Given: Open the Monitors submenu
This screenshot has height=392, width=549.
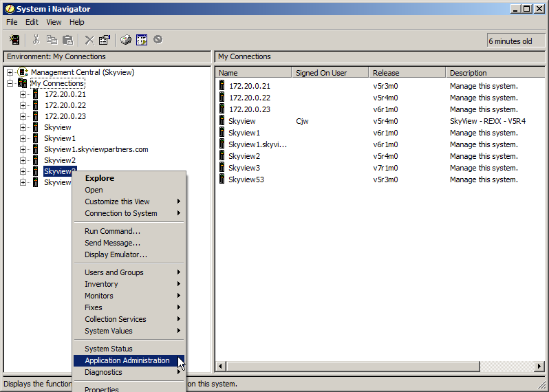Looking at the screenshot, I should pos(129,296).
